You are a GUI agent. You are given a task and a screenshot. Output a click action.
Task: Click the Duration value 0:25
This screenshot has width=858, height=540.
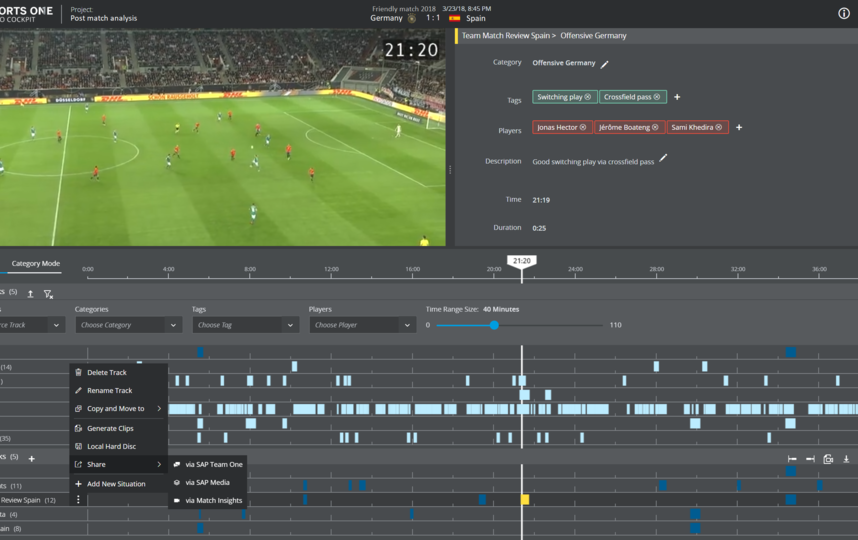click(x=539, y=228)
